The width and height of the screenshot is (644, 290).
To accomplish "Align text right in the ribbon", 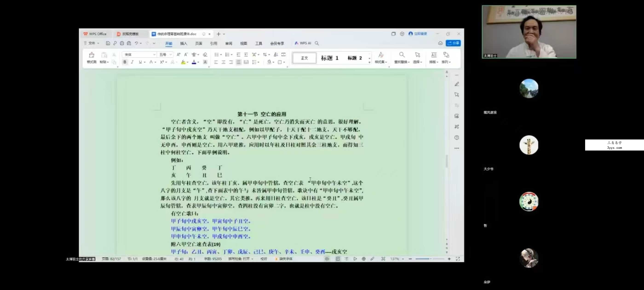I will tap(231, 62).
